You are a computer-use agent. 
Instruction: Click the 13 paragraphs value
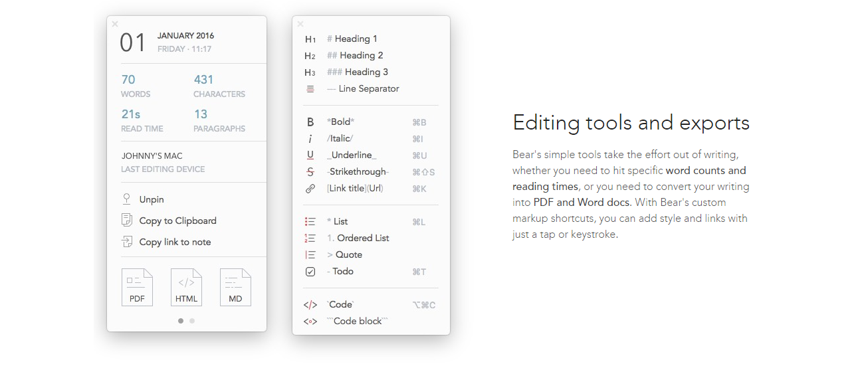point(201,114)
